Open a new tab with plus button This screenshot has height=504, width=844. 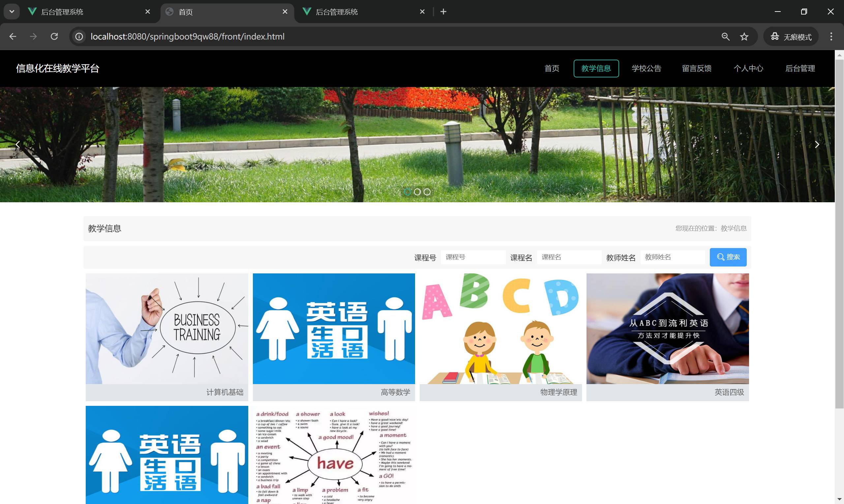(x=443, y=12)
